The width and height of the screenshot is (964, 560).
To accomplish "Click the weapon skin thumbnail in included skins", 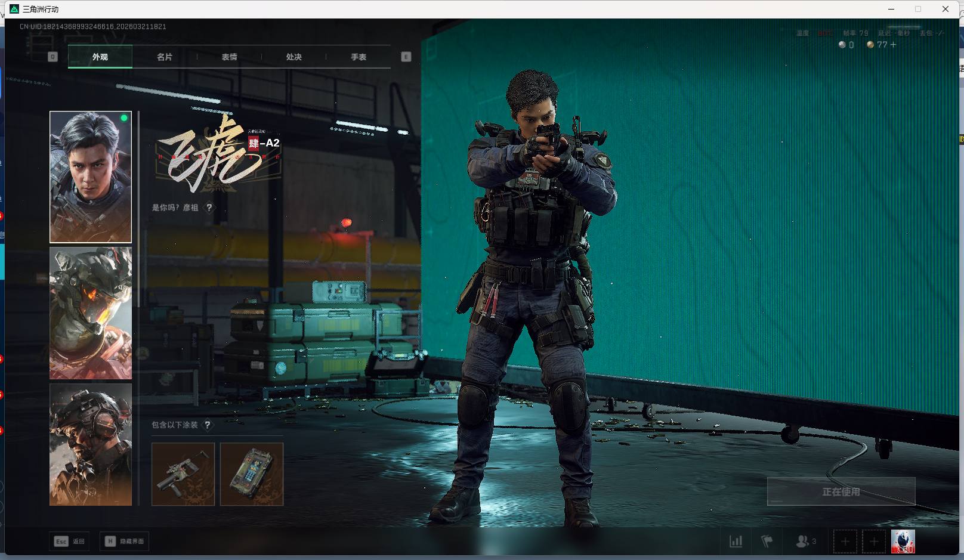I will pos(183,474).
